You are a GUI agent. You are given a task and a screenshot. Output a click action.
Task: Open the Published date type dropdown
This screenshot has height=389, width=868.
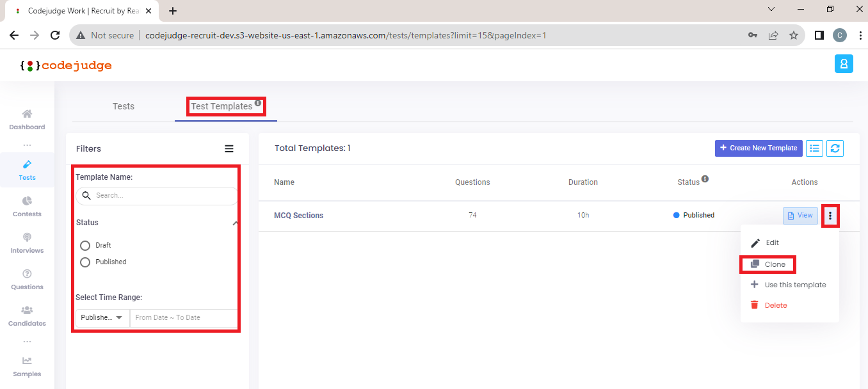coord(101,317)
